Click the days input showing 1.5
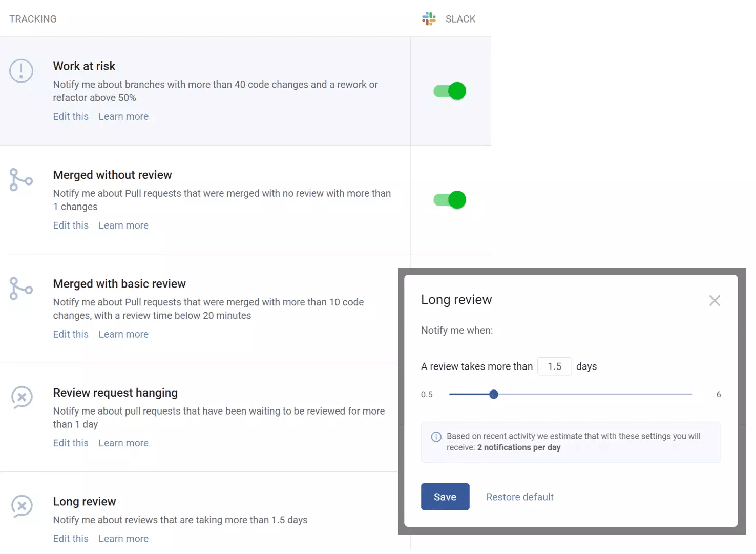Screen dimensions: 756x554 point(554,366)
